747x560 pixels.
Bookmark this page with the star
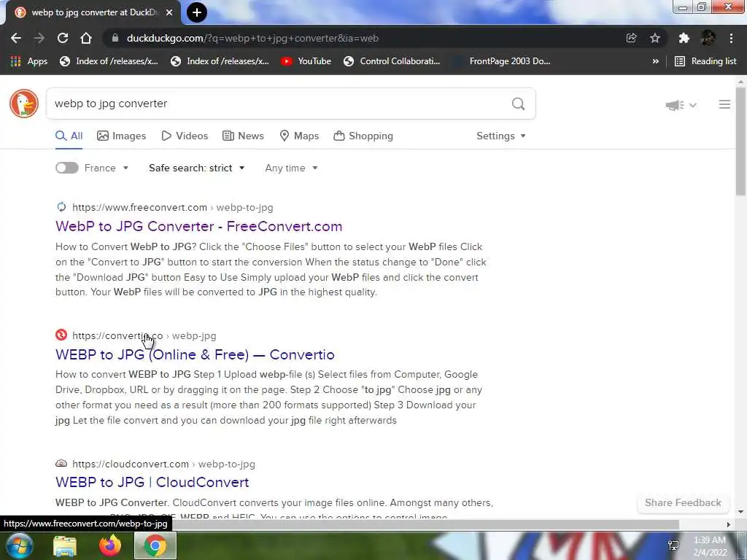tap(655, 38)
